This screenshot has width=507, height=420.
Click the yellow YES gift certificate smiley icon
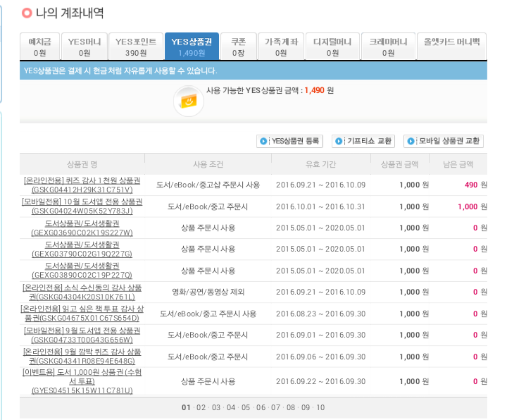point(188,101)
